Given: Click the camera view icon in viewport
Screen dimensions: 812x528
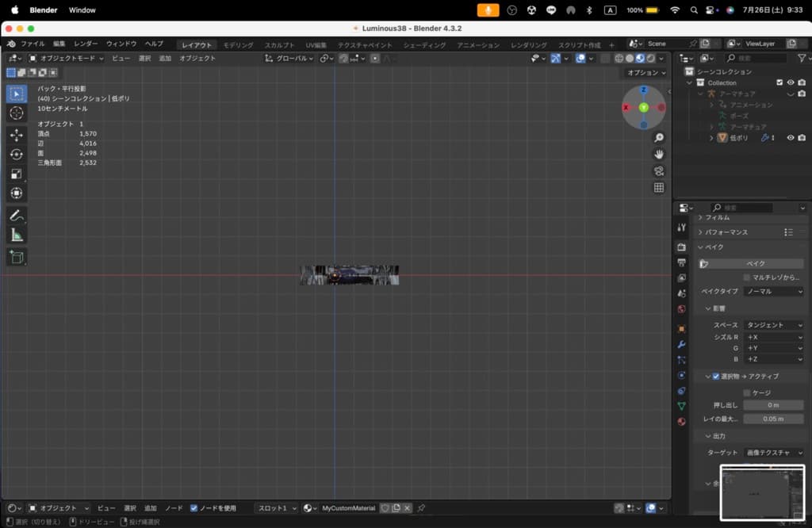Looking at the screenshot, I should tap(659, 171).
